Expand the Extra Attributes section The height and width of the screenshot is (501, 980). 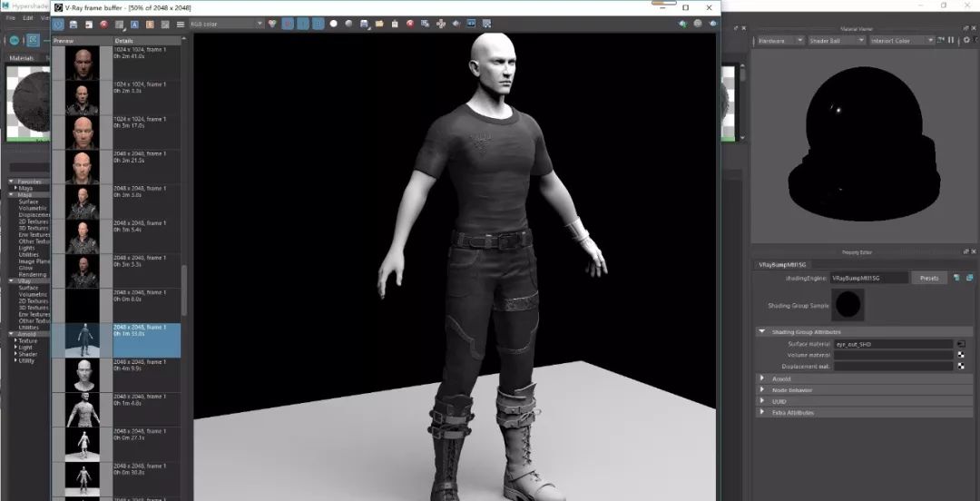(x=762, y=412)
